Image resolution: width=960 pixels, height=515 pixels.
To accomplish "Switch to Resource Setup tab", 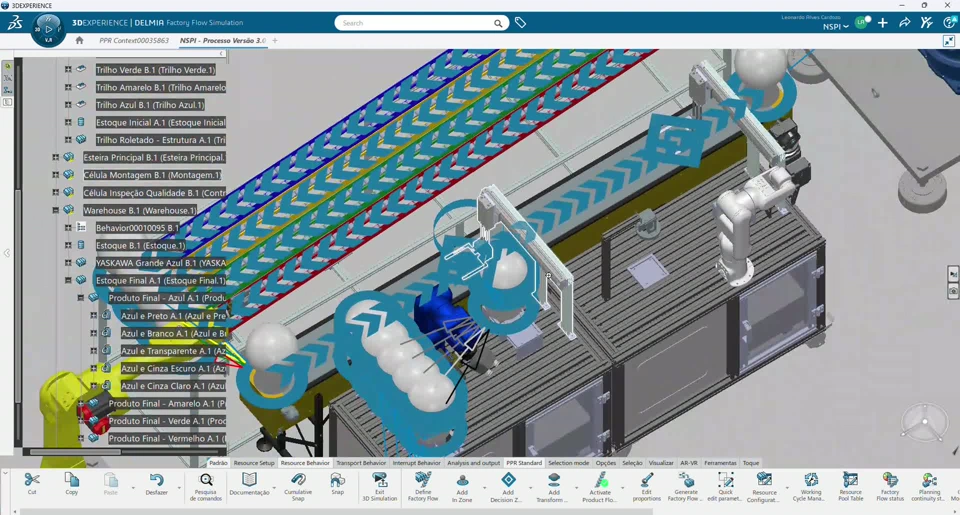I will point(254,463).
